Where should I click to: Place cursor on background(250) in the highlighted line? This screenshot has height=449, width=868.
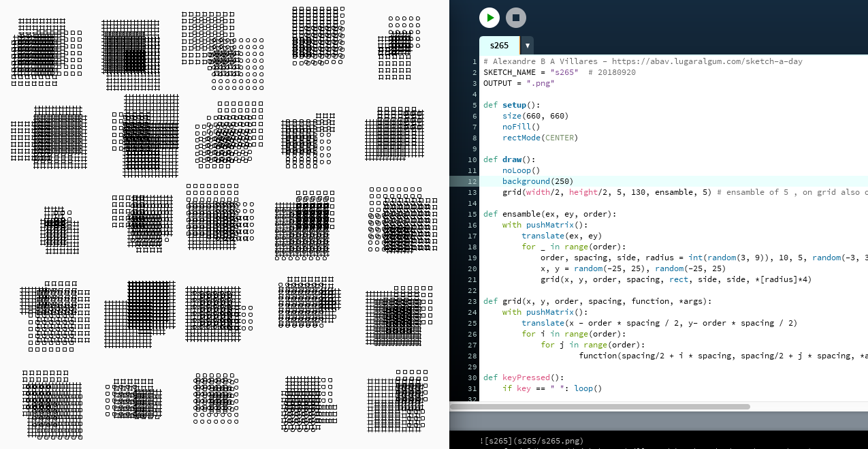[x=538, y=181]
